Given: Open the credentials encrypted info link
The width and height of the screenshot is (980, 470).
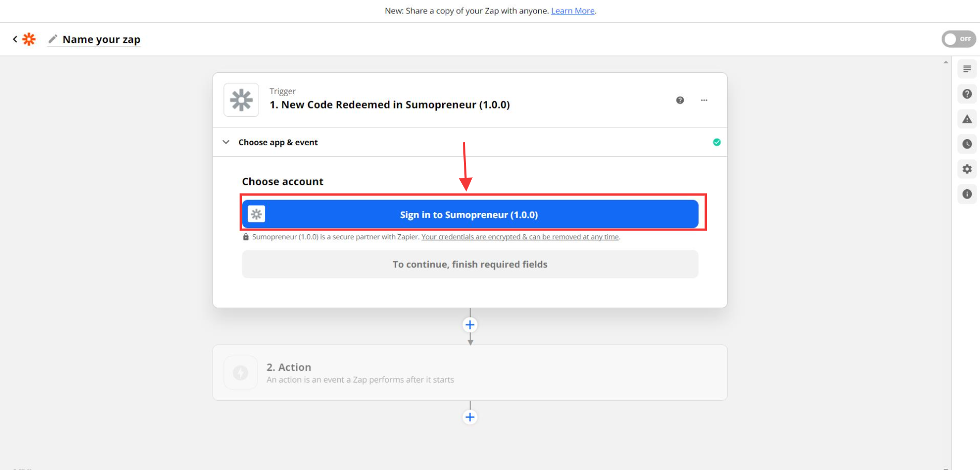Looking at the screenshot, I should 520,237.
